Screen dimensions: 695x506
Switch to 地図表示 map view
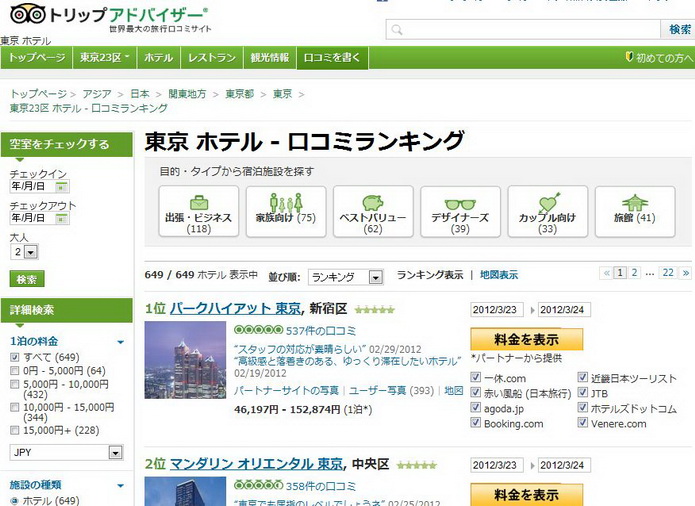[x=499, y=275]
